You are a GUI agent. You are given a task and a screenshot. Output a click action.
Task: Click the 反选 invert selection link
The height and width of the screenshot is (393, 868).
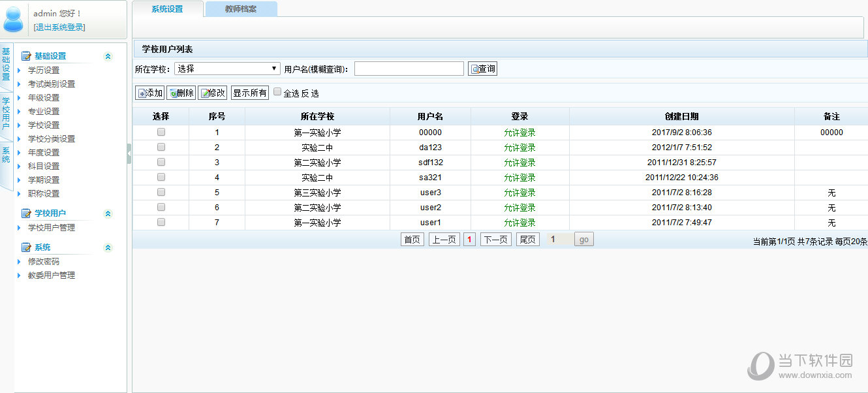pyautogui.click(x=310, y=93)
